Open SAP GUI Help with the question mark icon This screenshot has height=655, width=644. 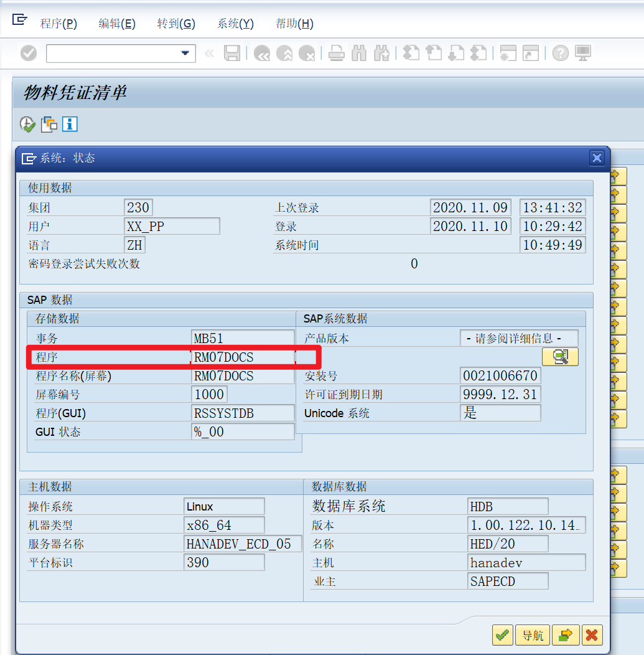(x=560, y=54)
